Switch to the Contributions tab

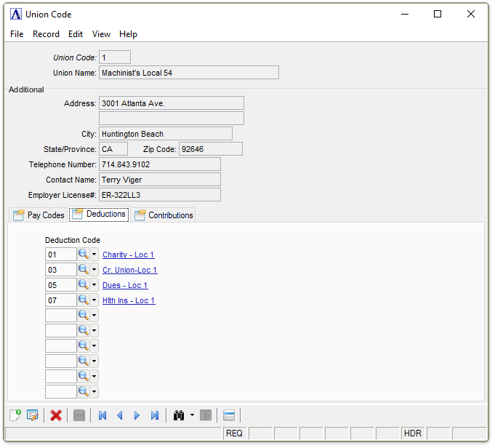164,215
